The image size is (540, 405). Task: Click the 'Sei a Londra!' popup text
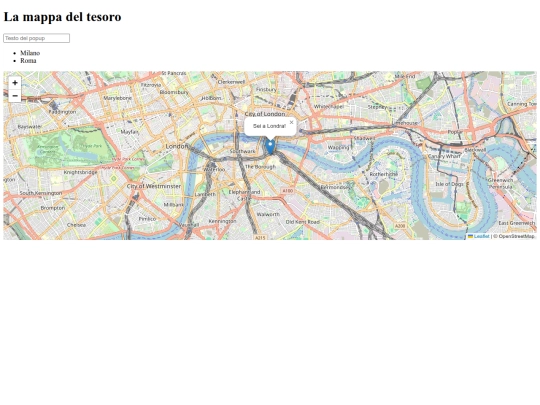[x=269, y=126]
